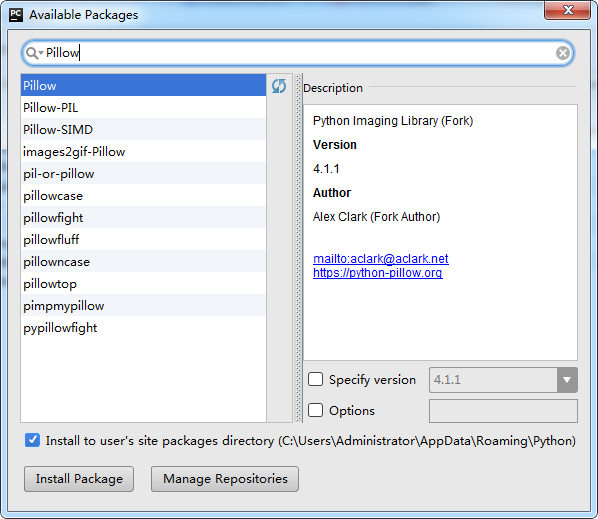Enable the Specify version checkbox
This screenshot has width=598, height=519.
[x=316, y=379]
